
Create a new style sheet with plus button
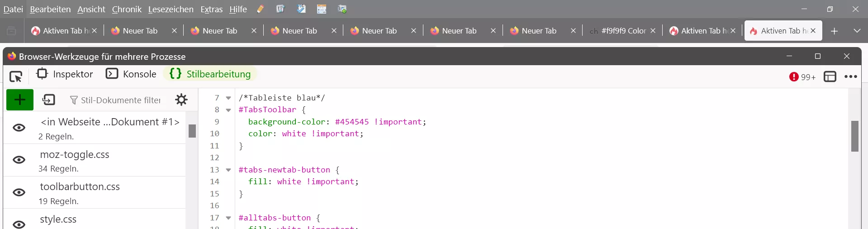pos(20,100)
